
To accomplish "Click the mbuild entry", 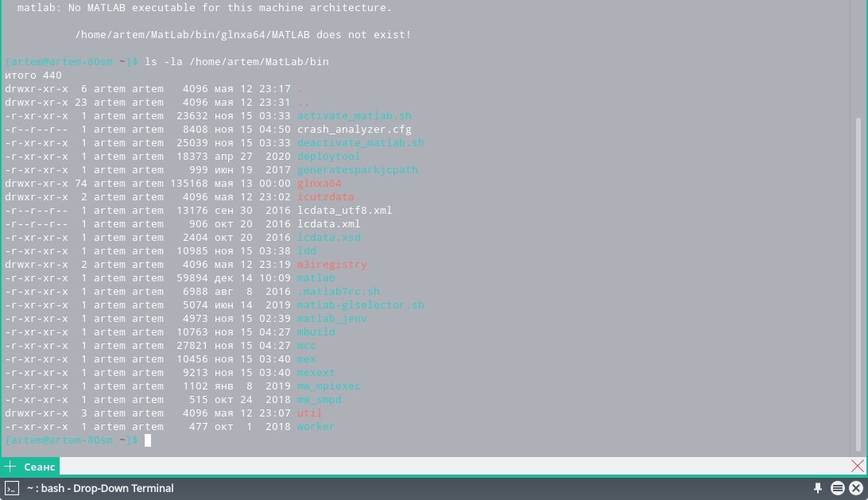I will click(316, 332).
